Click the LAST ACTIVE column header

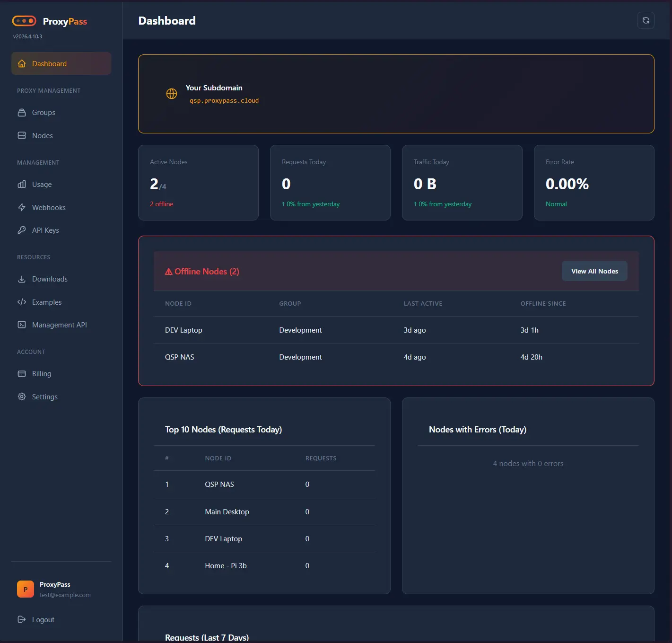[x=423, y=304]
